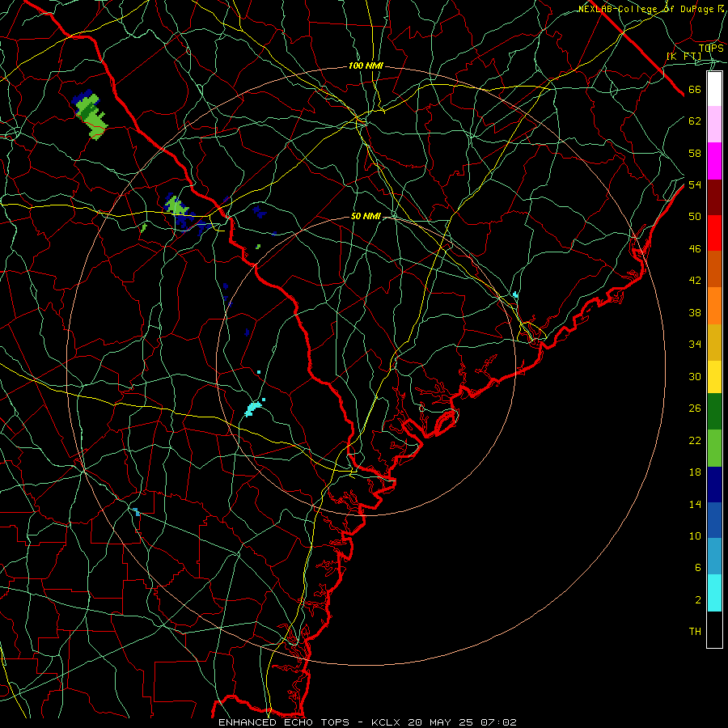728x728 pixels.
Task: Click the 6 scale label
Action: pos(698,568)
